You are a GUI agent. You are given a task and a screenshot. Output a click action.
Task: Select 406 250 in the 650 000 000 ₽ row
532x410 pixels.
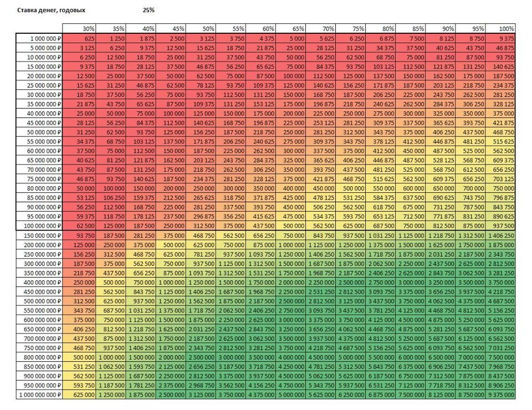(79, 329)
